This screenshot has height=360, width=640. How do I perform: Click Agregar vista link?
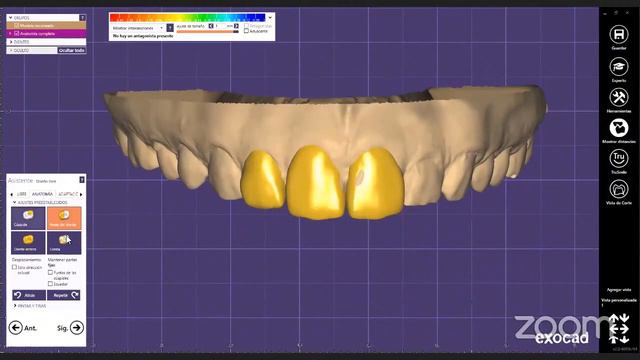[619, 290]
